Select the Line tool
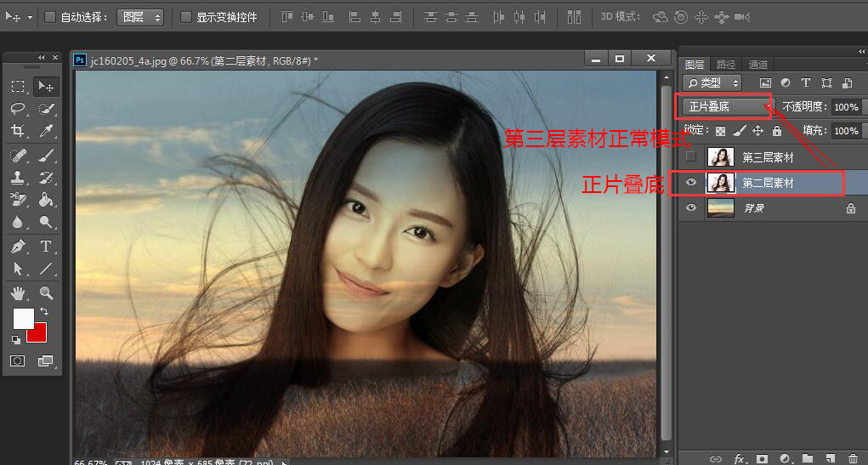This screenshot has width=868, height=465. point(46,269)
